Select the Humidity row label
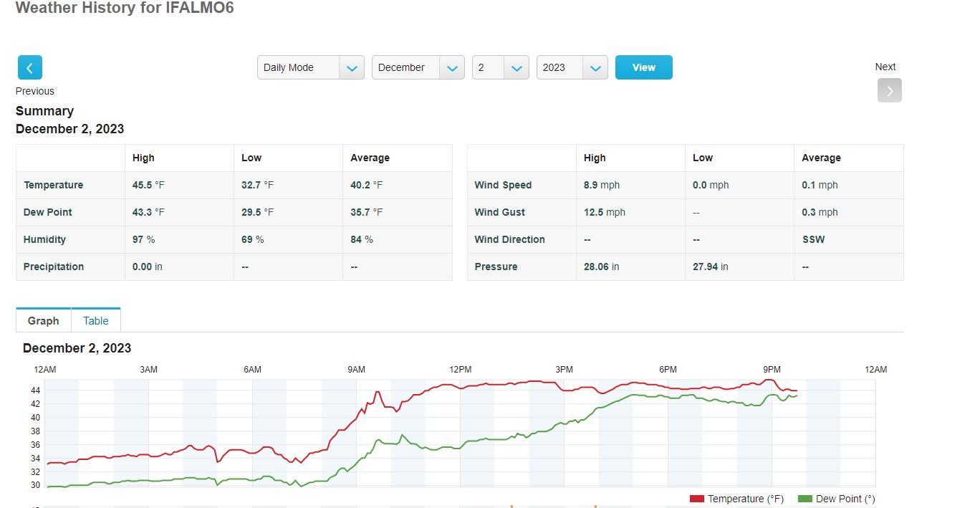This screenshot has height=508, width=980. tap(44, 239)
